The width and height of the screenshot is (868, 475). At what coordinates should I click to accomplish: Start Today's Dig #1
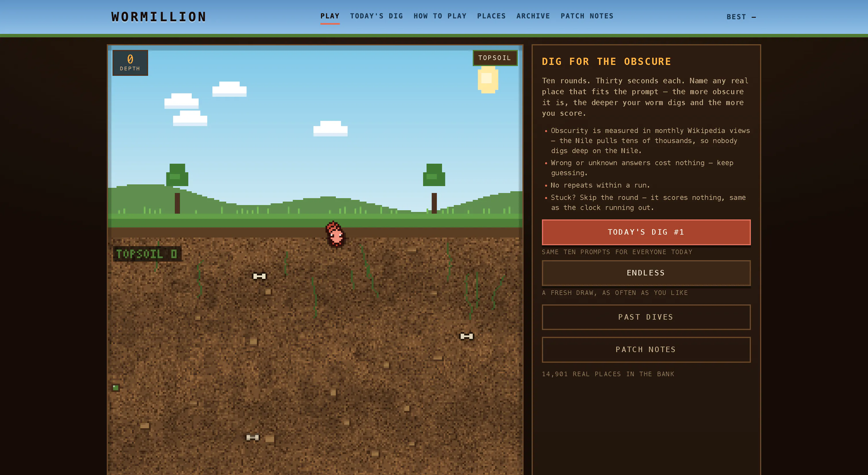[646, 232]
